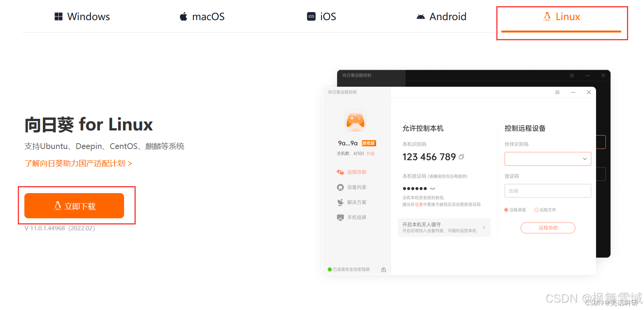Click the 允许控制本机 heading
Screen dimensions: 644x310
pos(423,128)
